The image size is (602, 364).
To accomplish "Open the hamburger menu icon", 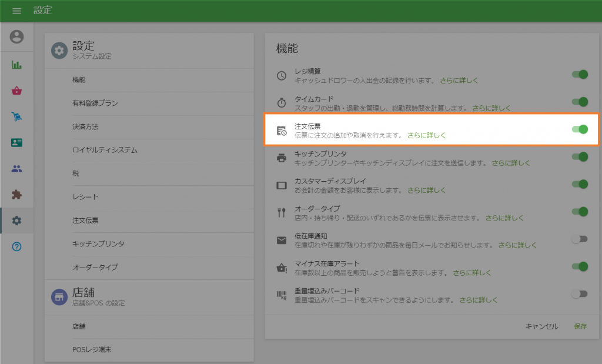I will point(16,11).
